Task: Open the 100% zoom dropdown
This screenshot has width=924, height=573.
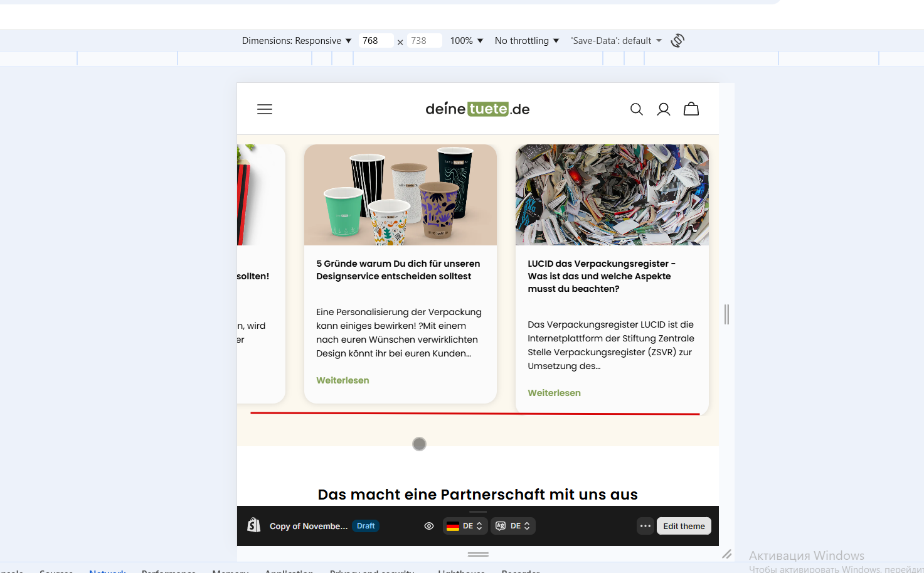Action: pyautogui.click(x=467, y=41)
